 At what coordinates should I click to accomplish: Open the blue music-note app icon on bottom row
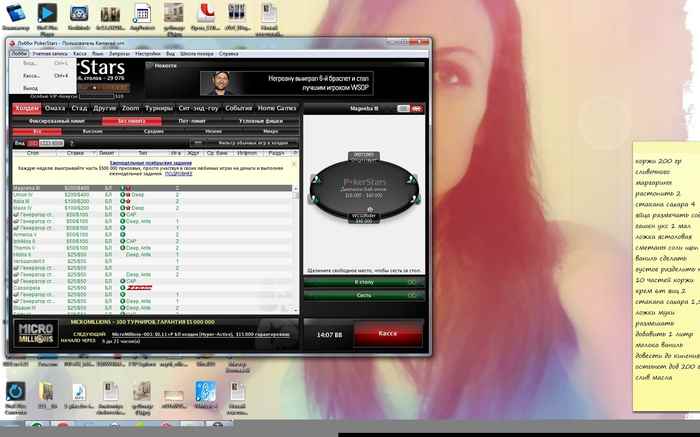point(206,391)
